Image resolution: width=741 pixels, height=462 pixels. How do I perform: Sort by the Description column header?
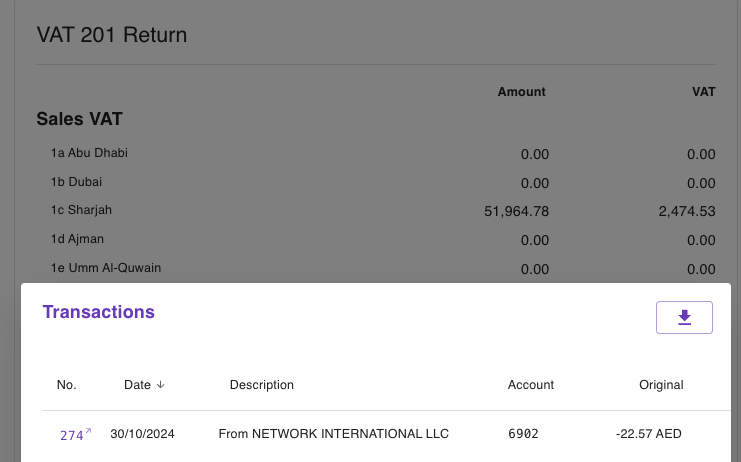(x=262, y=385)
